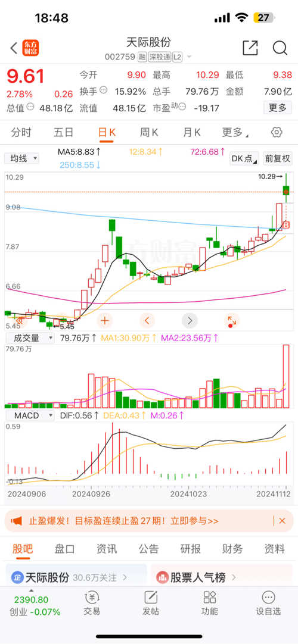Tap info icon beside 总值
This screenshot has width=298, height=644.
[31, 107]
